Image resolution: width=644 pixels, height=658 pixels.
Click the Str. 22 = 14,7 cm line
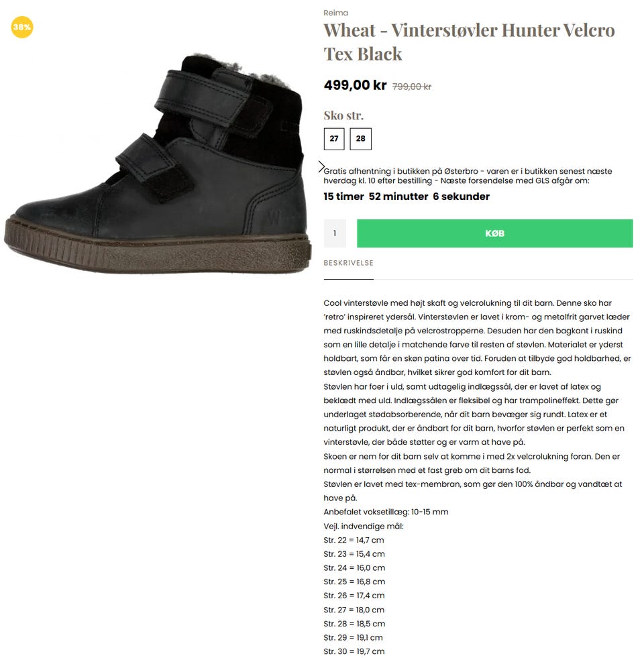click(354, 540)
